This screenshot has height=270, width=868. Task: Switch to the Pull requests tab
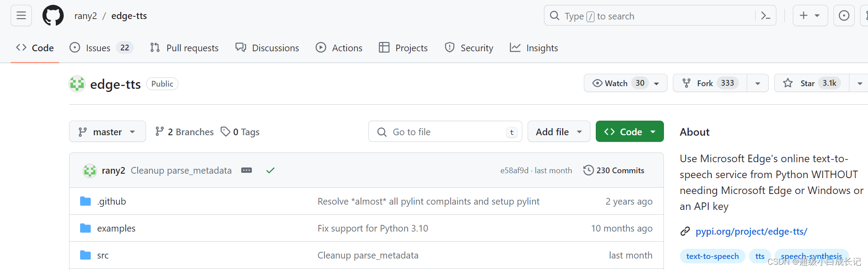185,48
